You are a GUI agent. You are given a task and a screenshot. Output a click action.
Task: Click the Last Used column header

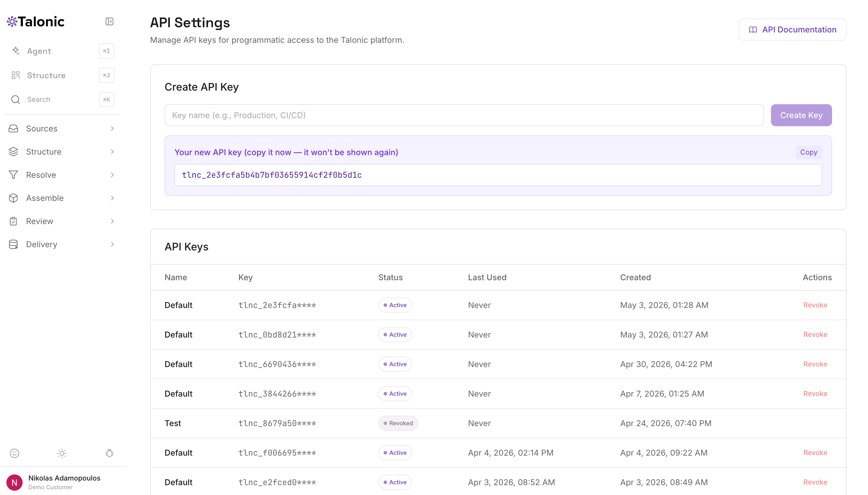(487, 277)
